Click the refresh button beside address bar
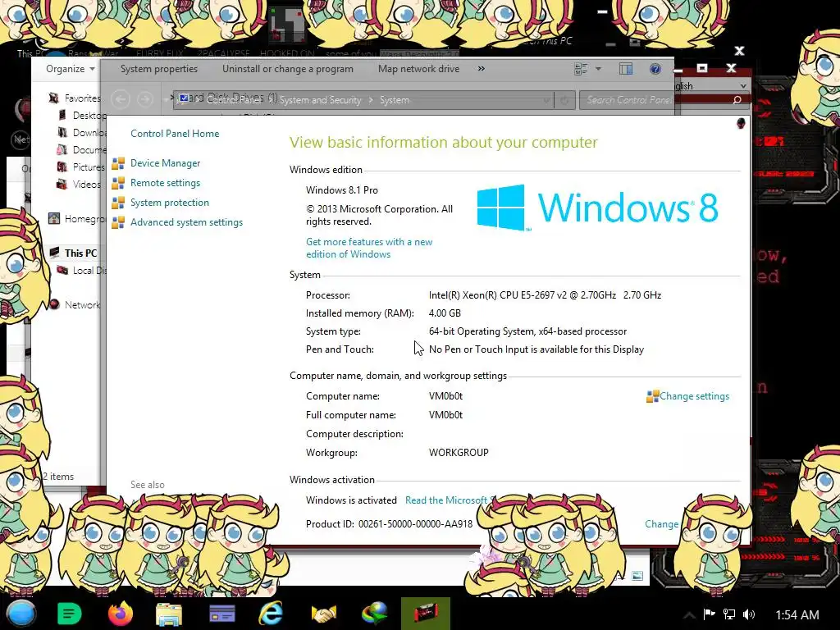 [x=564, y=100]
